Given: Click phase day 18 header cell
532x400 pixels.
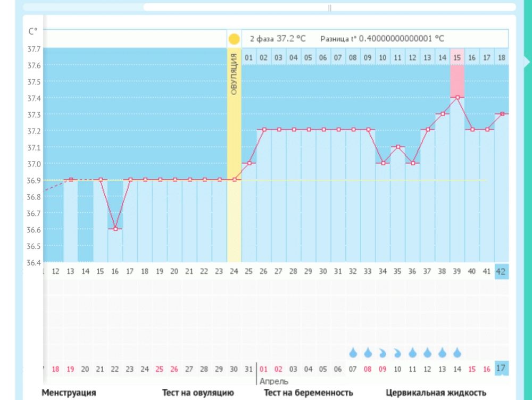Looking at the screenshot, I should pyautogui.click(x=502, y=57).
